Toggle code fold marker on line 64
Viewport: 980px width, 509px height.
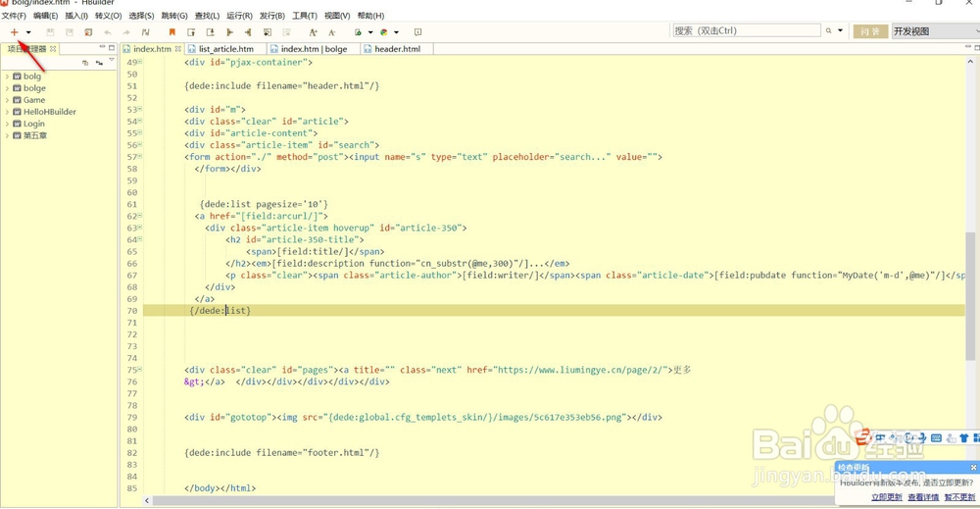tap(140, 239)
